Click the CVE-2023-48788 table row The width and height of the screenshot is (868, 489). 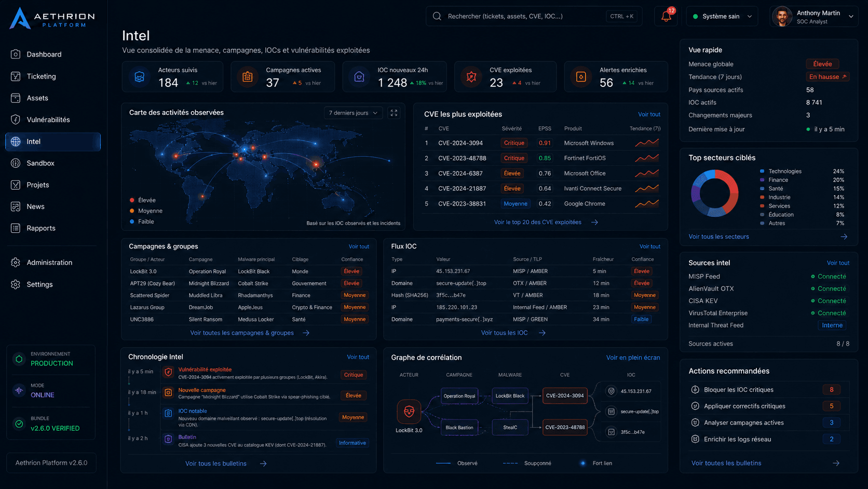[x=542, y=158]
